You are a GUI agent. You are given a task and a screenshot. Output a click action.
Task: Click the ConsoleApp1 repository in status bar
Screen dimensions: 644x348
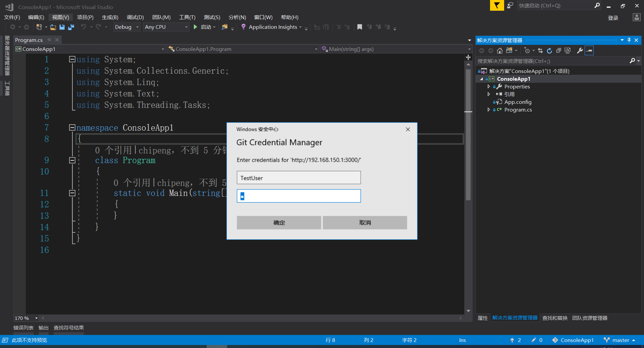point(573,340)
